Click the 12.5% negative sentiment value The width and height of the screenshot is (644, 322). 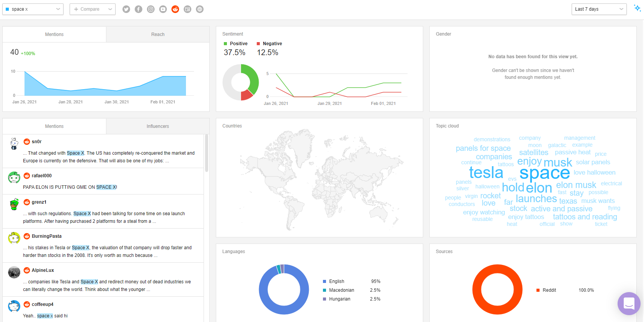tap(267, 52)
